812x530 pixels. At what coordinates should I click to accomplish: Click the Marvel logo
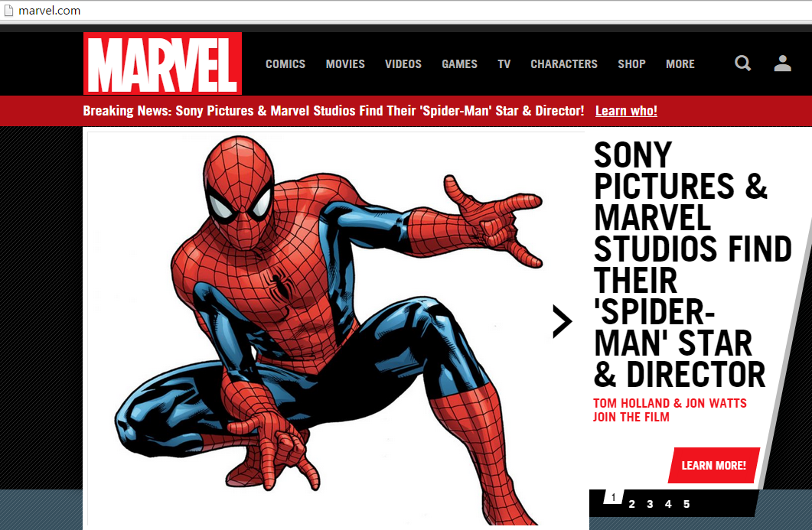pyautogui.click(x=162, y=63)
